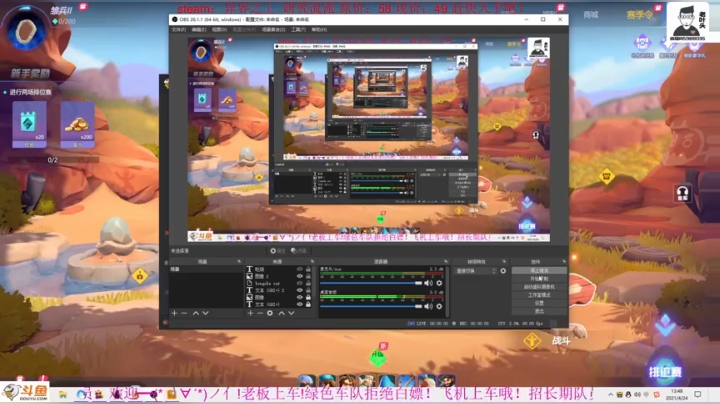720x404 pixels.
Task: Click 工作室模式 studio mode button
Action: point(539,295)
